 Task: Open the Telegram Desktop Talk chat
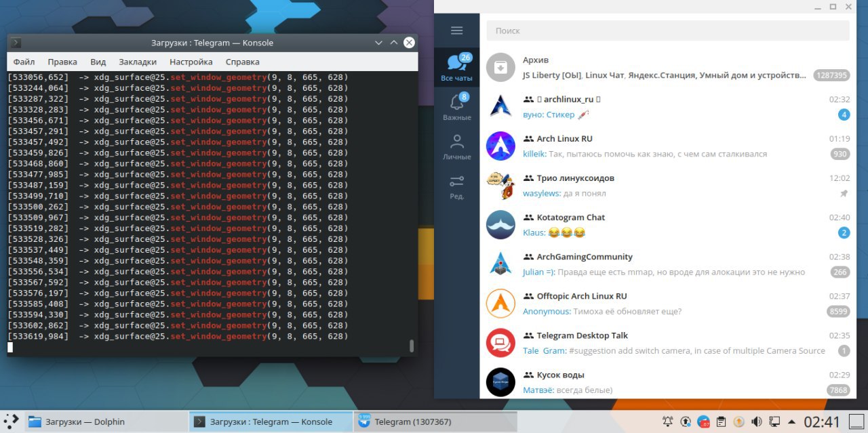668,342
